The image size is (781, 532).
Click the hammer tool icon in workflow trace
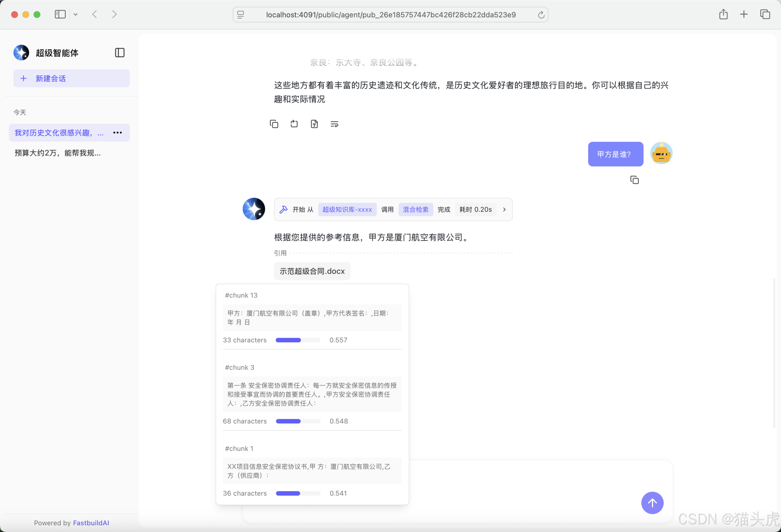coord(284,209)
